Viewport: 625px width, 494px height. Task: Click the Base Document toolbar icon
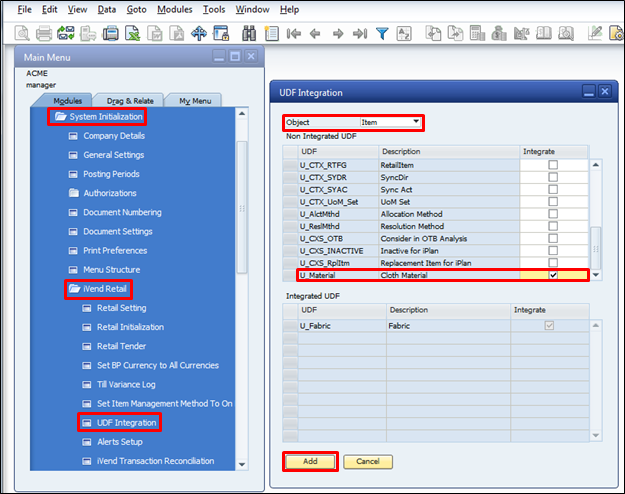pyautogui.click(x=433, y=33)
